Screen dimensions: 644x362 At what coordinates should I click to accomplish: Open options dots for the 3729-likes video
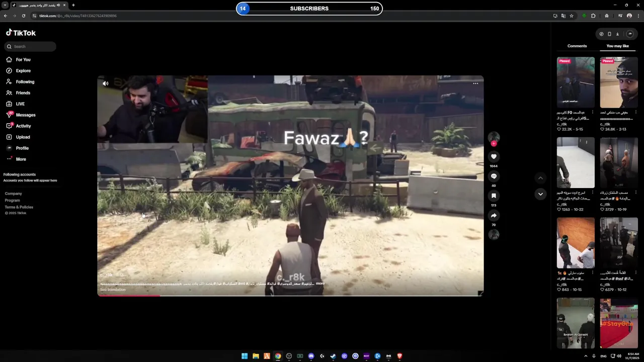pyautogui.click(x=635, y=193)
